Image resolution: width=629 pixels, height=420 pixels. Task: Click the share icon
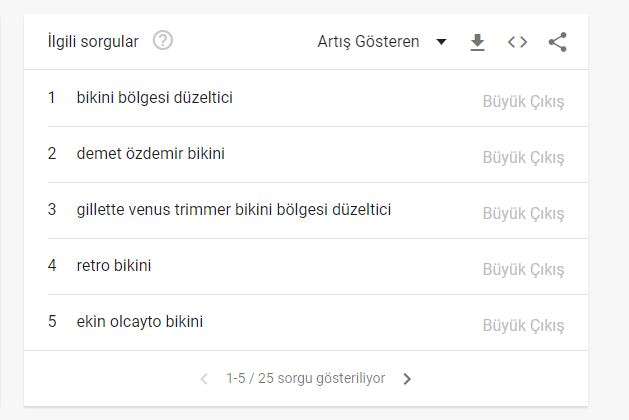click(x=558, y=42)
